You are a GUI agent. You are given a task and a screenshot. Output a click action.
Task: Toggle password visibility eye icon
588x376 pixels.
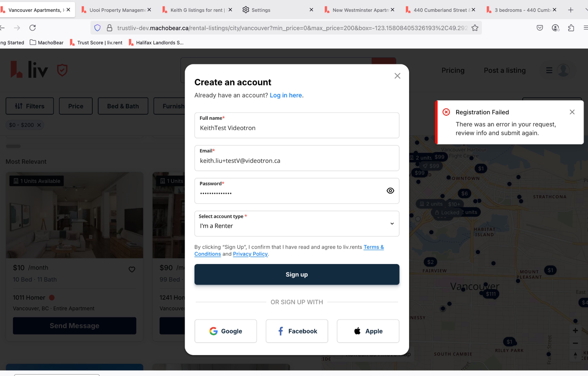tap(390, 190)
